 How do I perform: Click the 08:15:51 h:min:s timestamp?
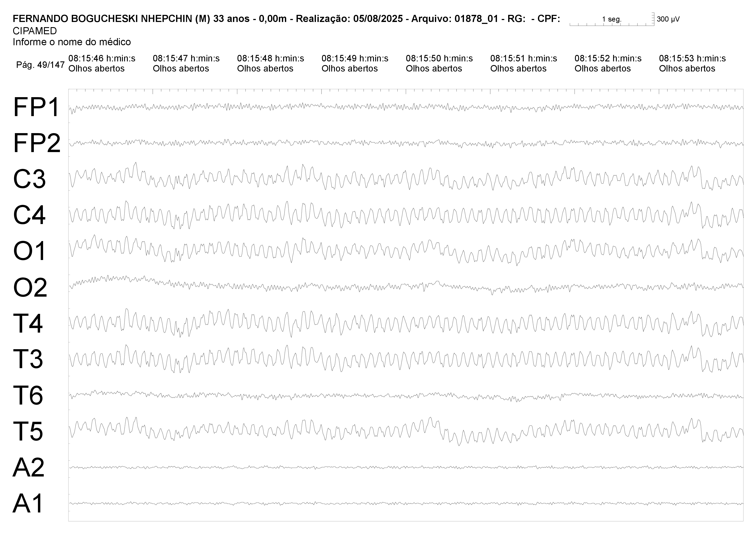point(523,59)
